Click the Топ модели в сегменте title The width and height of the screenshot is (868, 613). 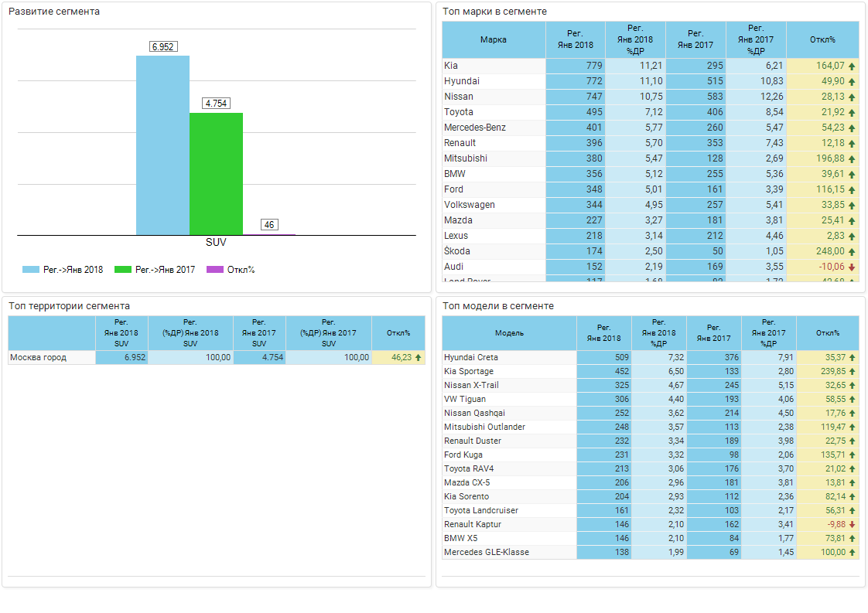(497, 306)
